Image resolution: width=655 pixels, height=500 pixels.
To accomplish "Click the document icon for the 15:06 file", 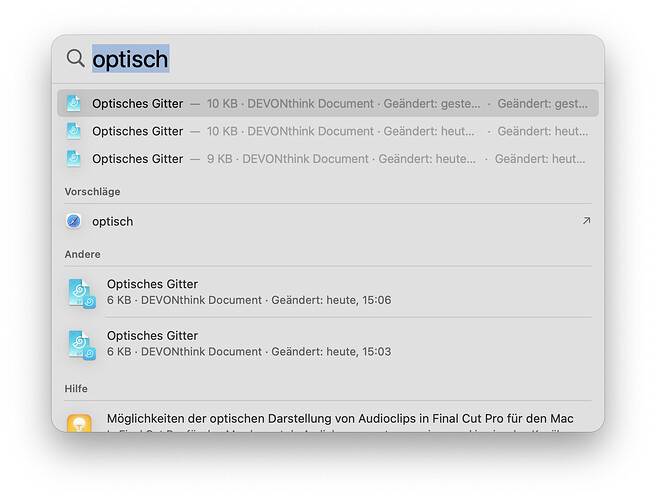I will pyautogui.click(x=80, y=292).
